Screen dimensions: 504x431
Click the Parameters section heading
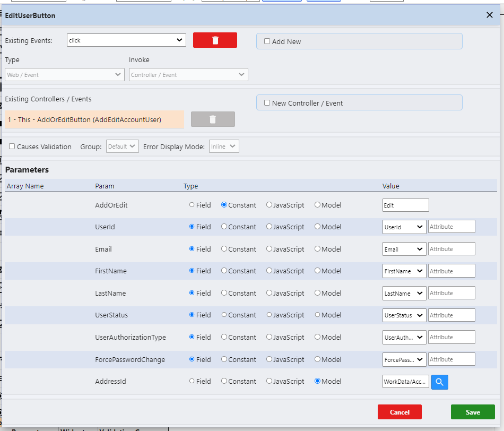pos(27,169)
